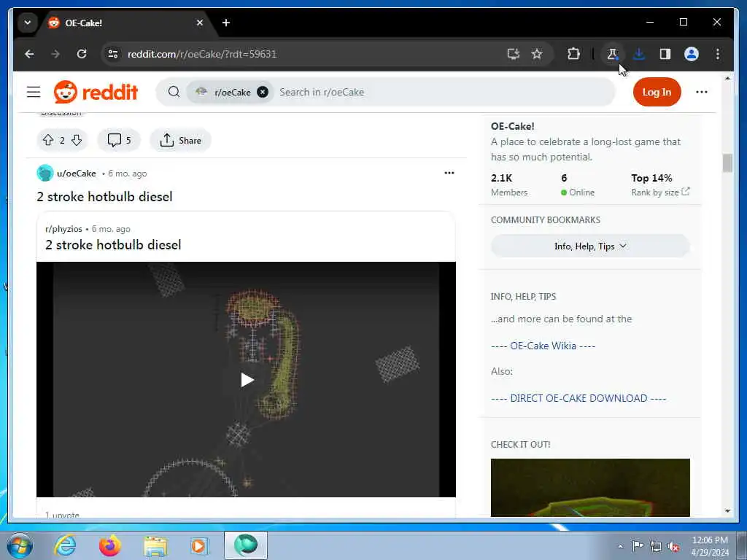The image size is (747, 560).
Task: Open the Check It Out thumbnail image
Action: click(590, 487)
